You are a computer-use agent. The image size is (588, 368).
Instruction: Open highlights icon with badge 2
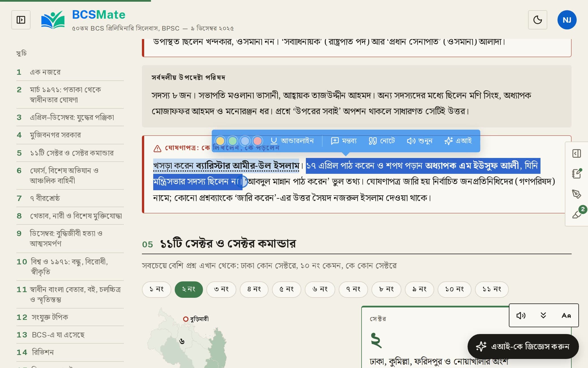click(577, 214)
